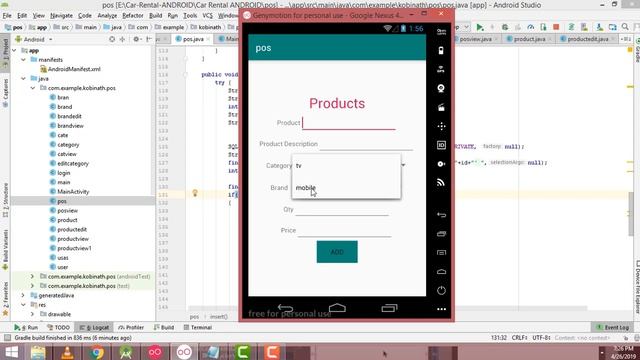Collapse the java folder
Image resolution: width=640 pixels, height=360 pixels.
coord(24,78)
